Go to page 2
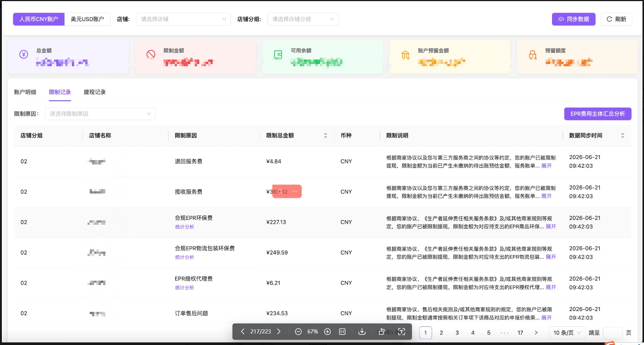The image size is (644, 345). point(441,333)
